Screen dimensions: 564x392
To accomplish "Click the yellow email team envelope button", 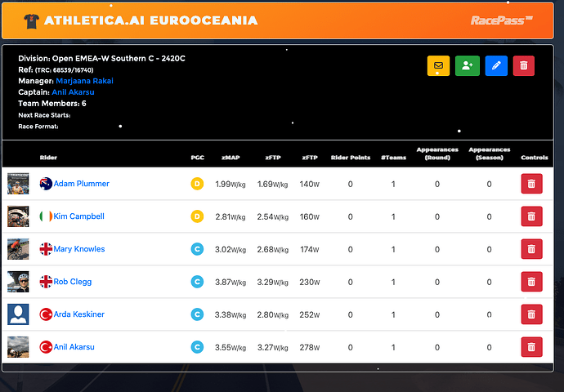I will [x=438, y=66].
